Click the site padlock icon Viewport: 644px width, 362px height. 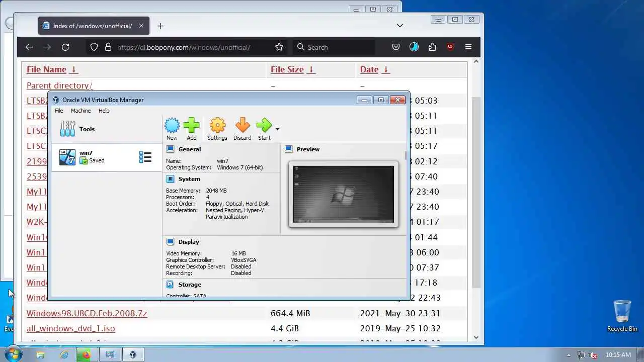click(x=108, y=47)
